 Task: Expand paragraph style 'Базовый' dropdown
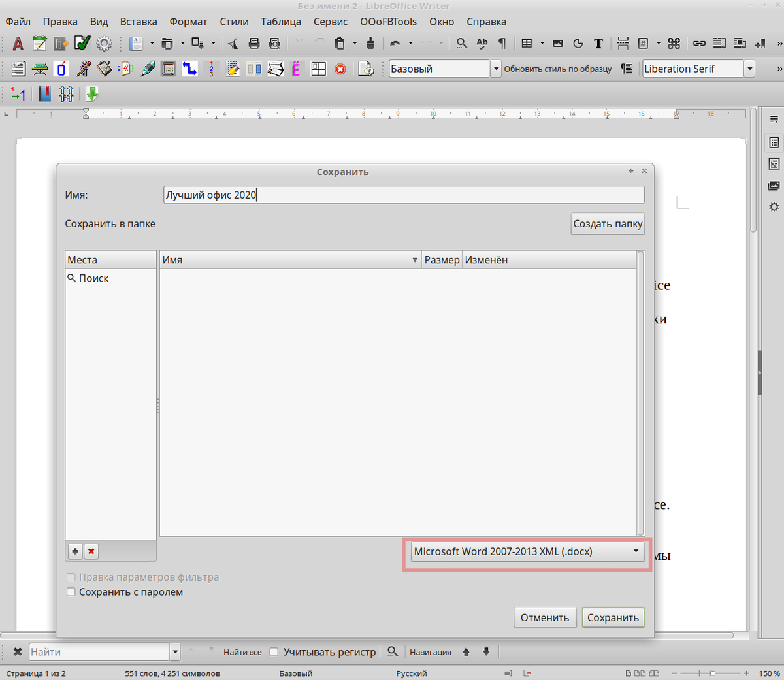(496, 69)
